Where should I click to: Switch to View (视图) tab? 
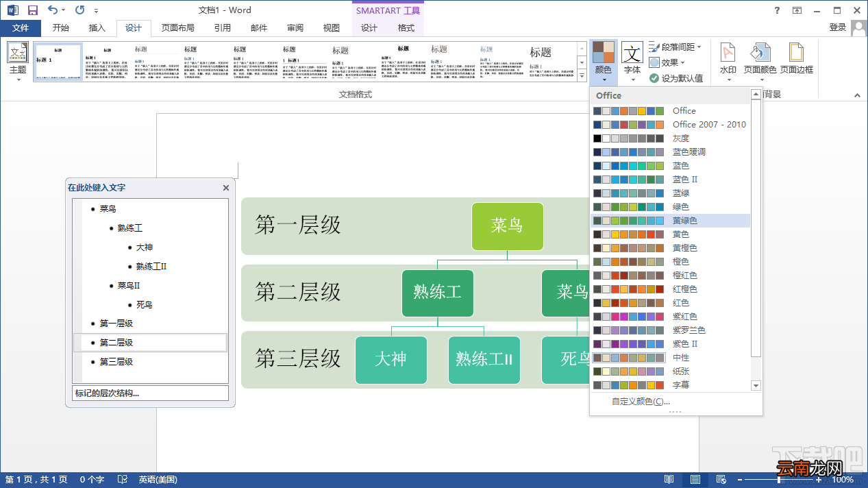pyautogui.click(x=332, y=28)
